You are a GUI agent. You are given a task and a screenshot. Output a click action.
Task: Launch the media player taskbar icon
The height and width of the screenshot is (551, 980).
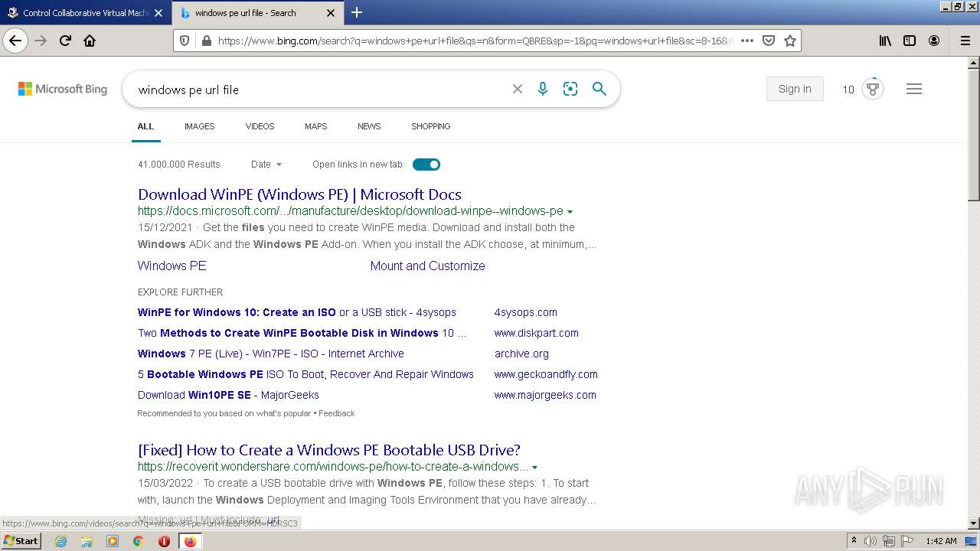(113, 541)
